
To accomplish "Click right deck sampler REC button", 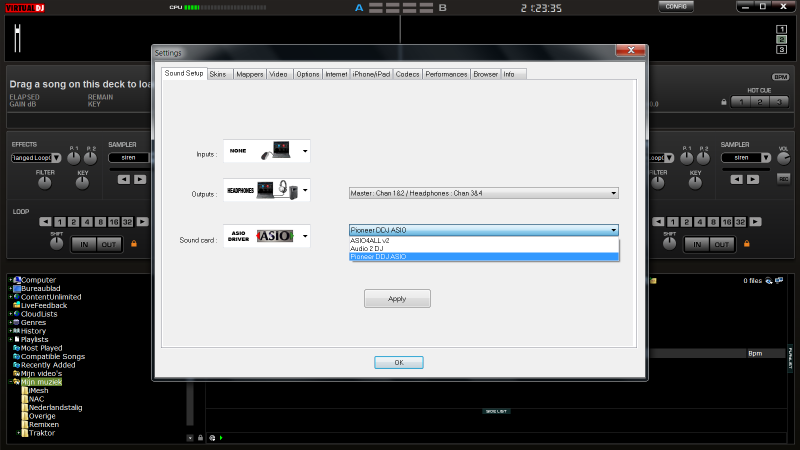I will point(783,179).
